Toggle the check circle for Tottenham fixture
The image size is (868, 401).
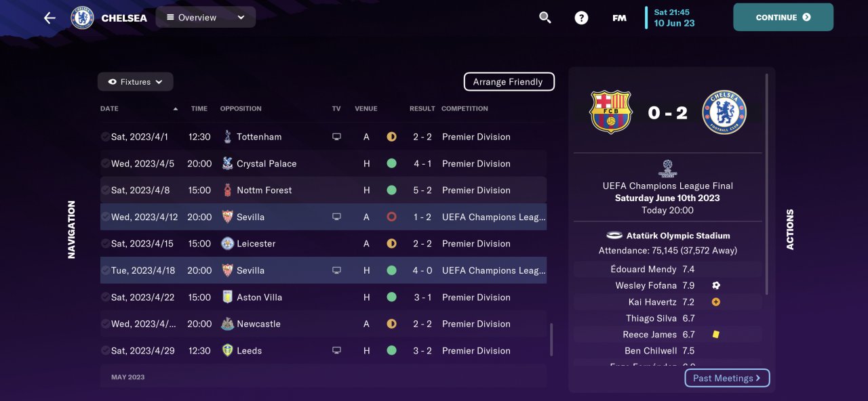coord(105,137)
